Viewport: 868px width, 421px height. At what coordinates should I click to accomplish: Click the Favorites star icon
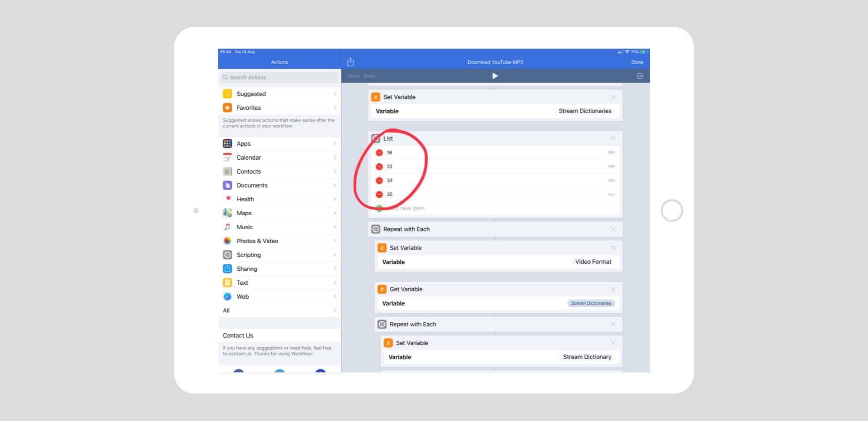click(x=227, y=108)
